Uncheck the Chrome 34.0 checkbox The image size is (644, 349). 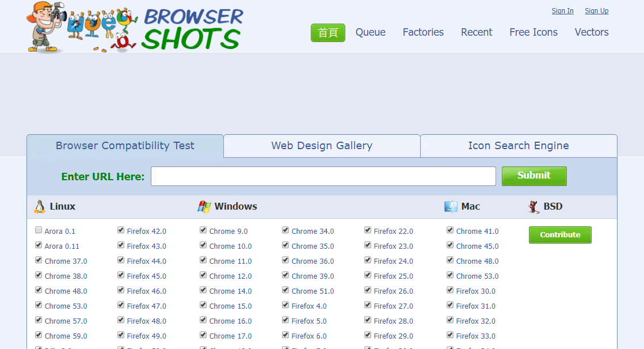285,230
